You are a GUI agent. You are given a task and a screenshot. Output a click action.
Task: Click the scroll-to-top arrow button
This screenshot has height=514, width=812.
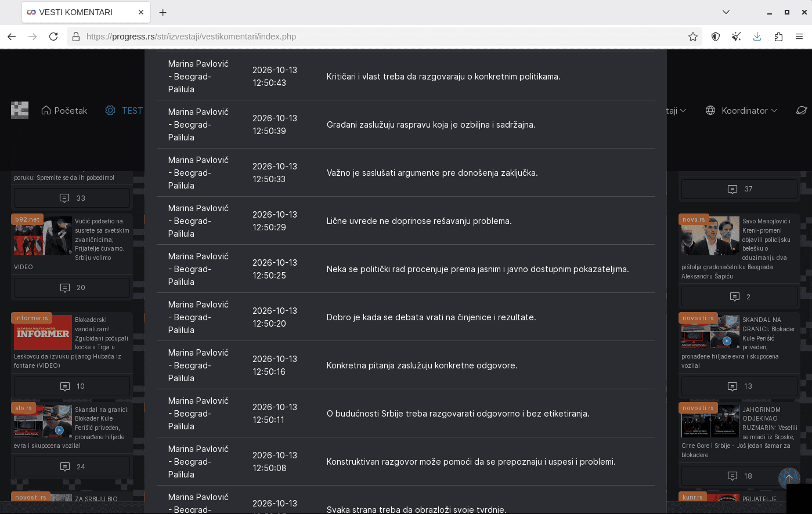point(789,479)
